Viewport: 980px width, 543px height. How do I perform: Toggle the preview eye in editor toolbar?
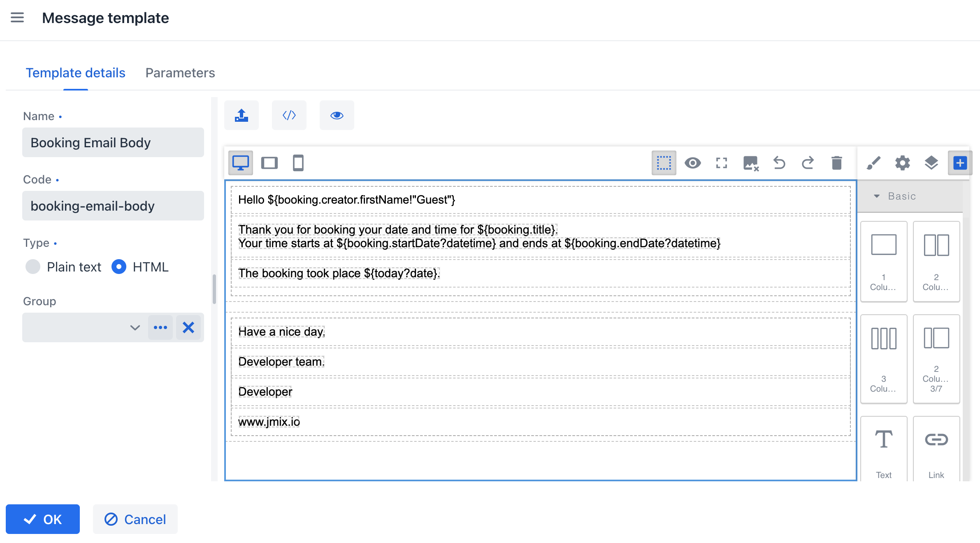click(693, 163)
